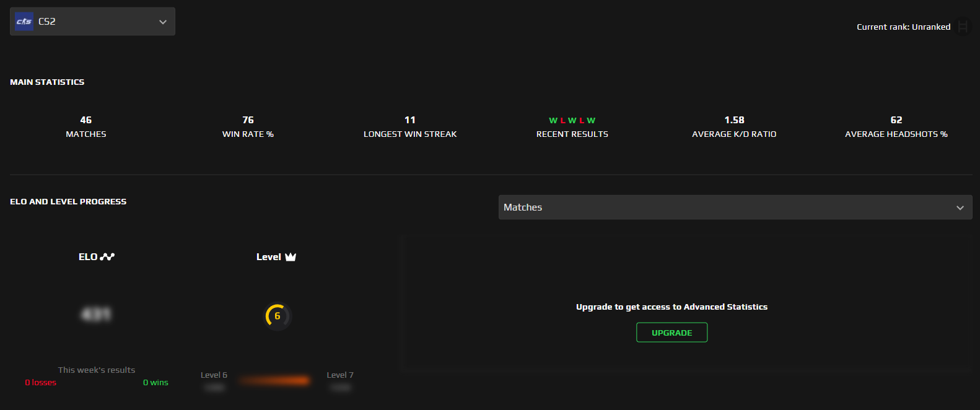Click the 'RECENT RESULTS' label
This screenshot has width=980, height=410.
pos(572,134)
